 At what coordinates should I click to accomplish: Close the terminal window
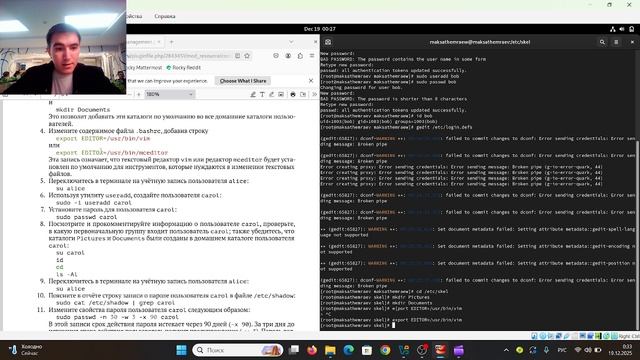tap(632, 42)
